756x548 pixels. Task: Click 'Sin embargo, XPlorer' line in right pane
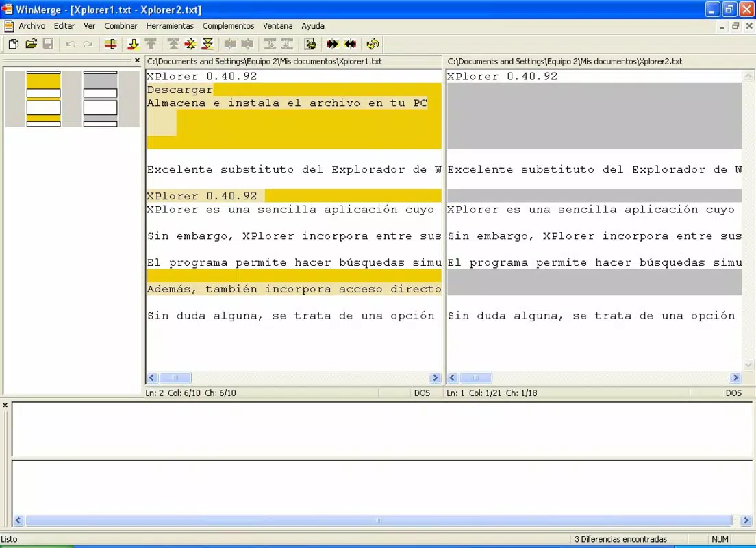tap(594, 236)
